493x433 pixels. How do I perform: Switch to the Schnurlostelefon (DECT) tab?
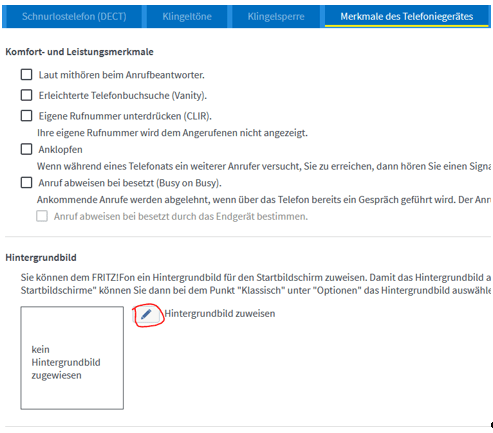[x=74, y=16]
